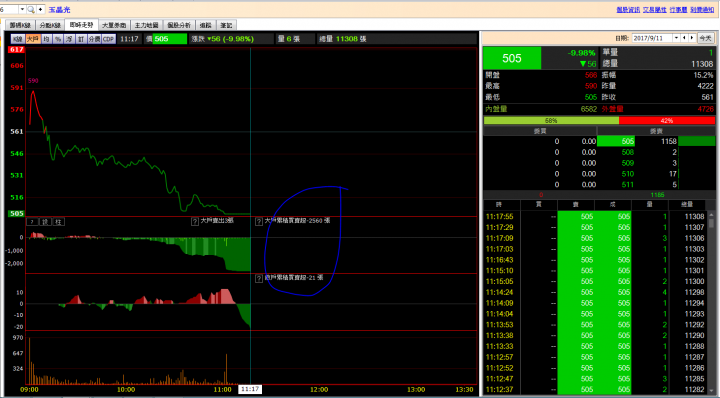The width and height of the screenshot is (720, 398).
Task: Go to previous date with left arrow
Action: coord(684,38)
